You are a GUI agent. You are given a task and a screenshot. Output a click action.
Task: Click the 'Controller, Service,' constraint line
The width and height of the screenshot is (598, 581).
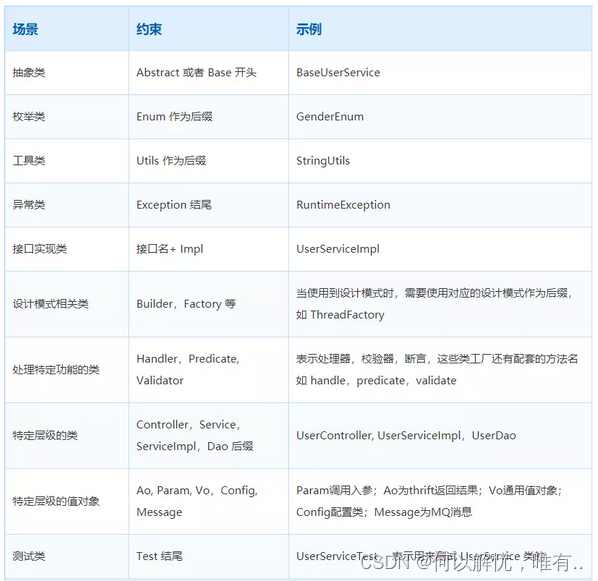pos(188,425)
